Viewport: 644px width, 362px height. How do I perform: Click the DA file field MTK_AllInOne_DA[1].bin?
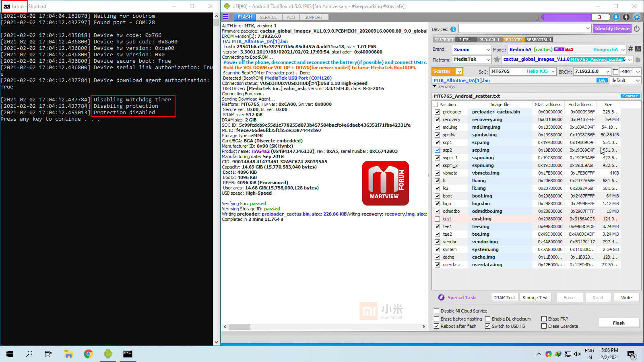click(520, 80)
